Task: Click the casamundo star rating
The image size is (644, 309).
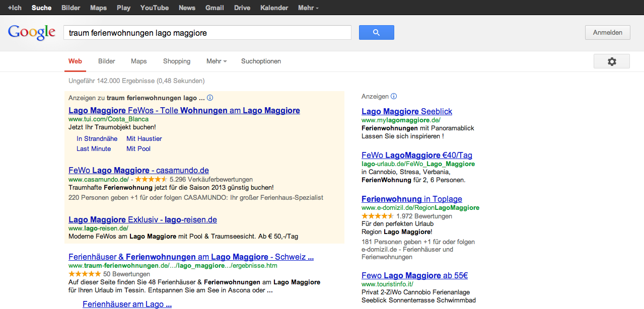Action: click(151, 179)
